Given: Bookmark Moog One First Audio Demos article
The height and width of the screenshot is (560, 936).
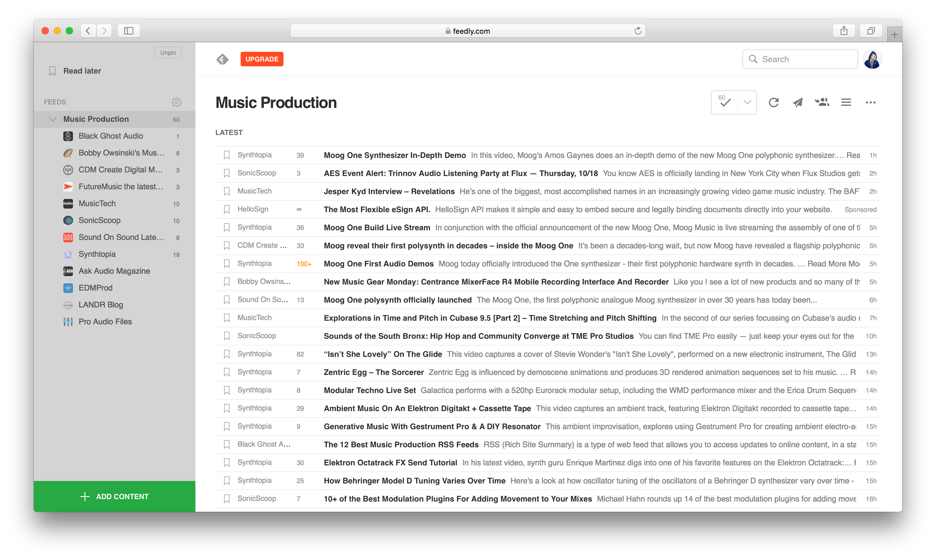Looking at the screenshot, I should pyautogui.click(x=226, y=264).
